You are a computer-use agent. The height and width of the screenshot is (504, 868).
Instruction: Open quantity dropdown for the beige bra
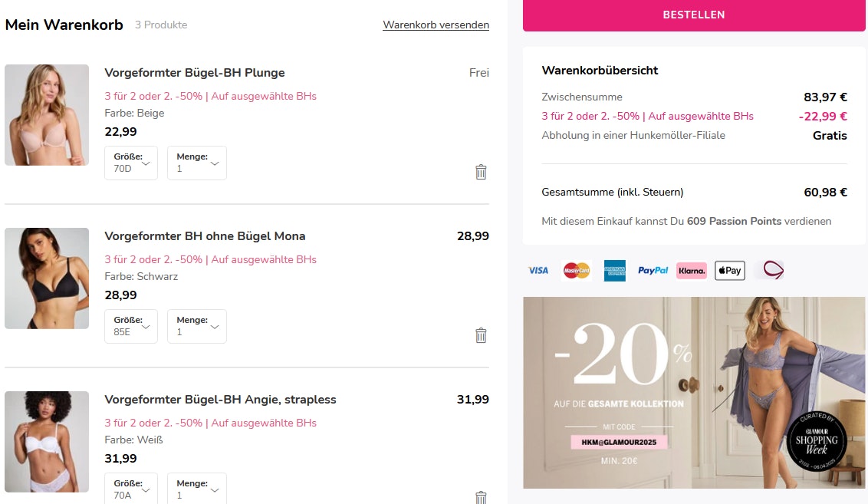pos(197,163)
